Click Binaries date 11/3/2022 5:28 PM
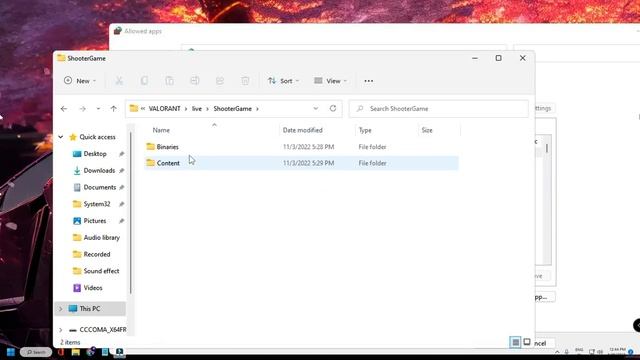This screenshot has width=640, height=360. point(309,147)
